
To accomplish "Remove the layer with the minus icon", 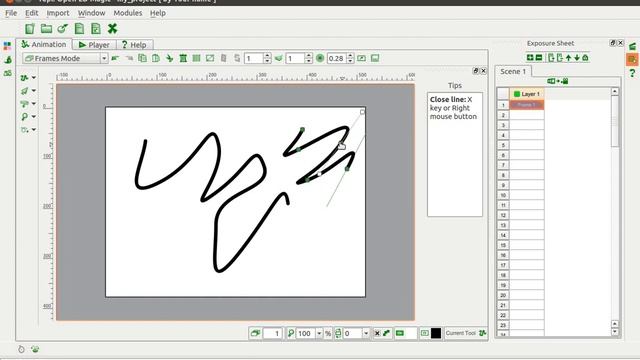I will (539, 58).
